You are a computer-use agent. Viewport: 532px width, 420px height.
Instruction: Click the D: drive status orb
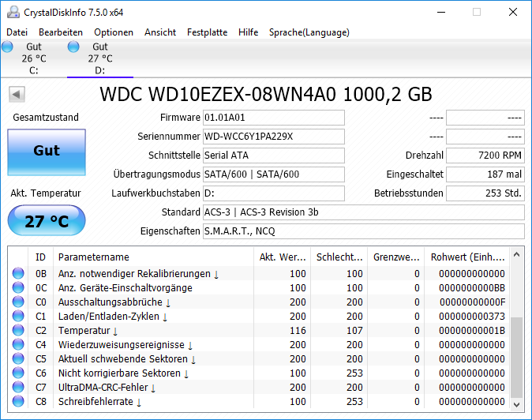(x=73, y=47)
